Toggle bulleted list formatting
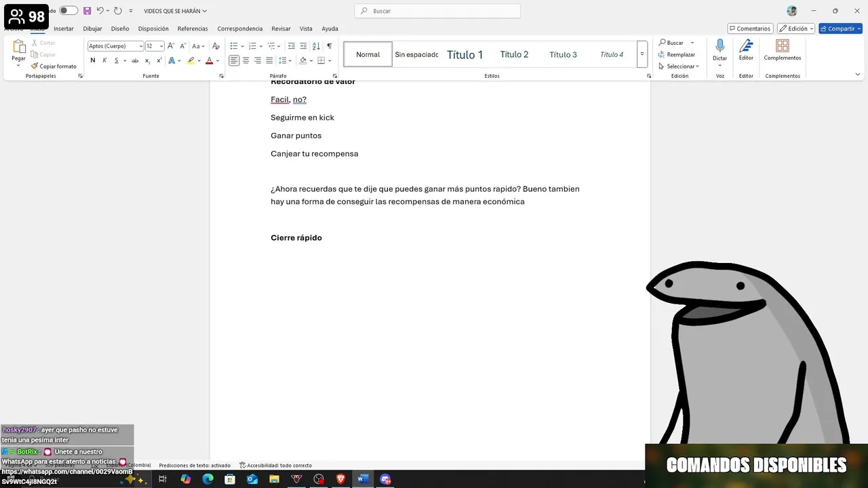 tap(234, 46)
